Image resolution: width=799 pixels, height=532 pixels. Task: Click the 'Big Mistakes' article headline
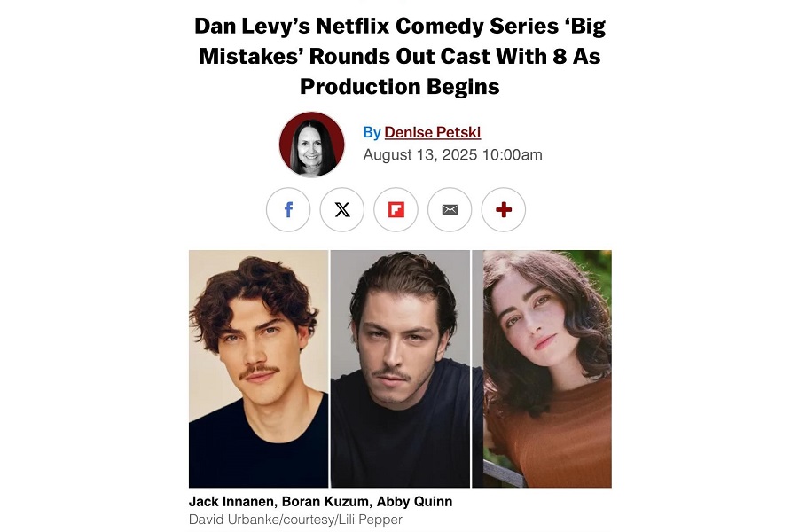point(399,56)
